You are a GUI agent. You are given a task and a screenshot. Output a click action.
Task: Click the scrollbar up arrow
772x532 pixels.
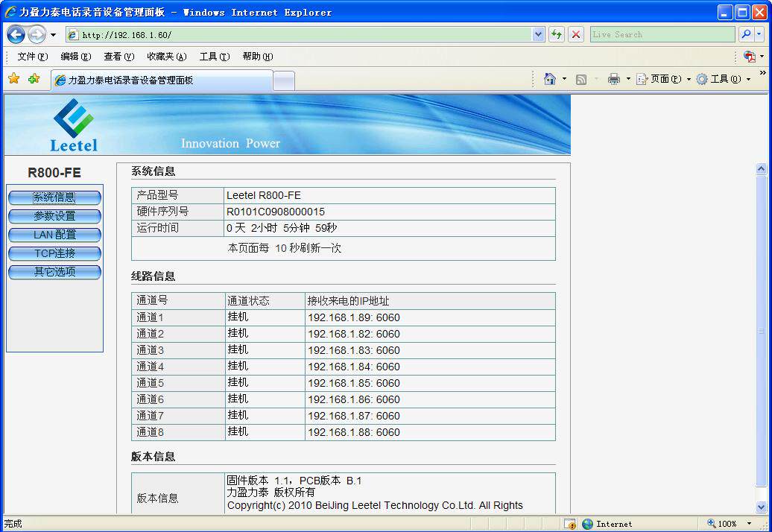click(761, 169)
